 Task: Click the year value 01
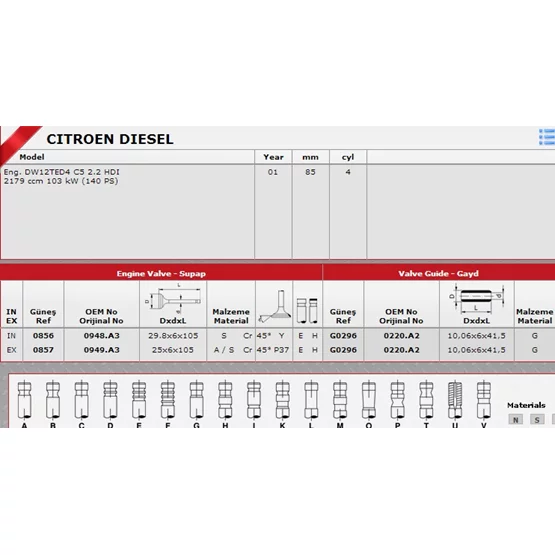[x=273, y=172]
